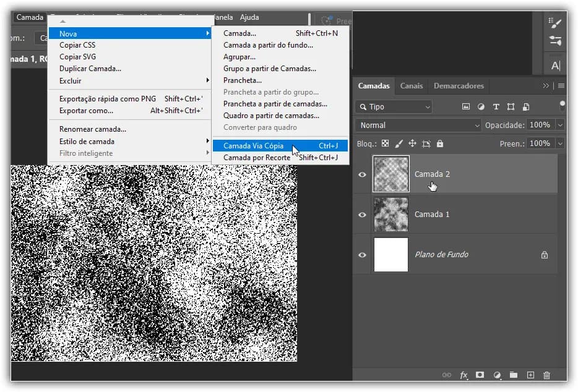Screen dimensions: 578x392
Task: Filter layers by smart object icon
Action: coord(526,107)
